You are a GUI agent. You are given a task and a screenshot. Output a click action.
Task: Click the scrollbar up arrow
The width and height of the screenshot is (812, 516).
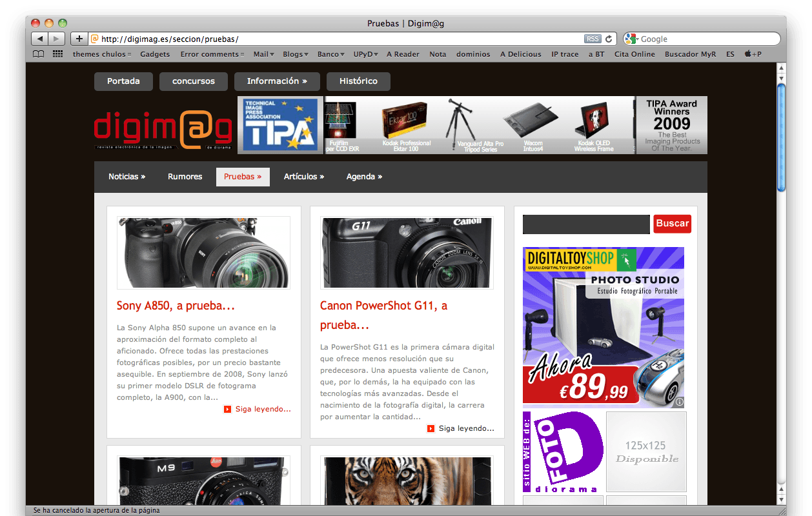781,68
